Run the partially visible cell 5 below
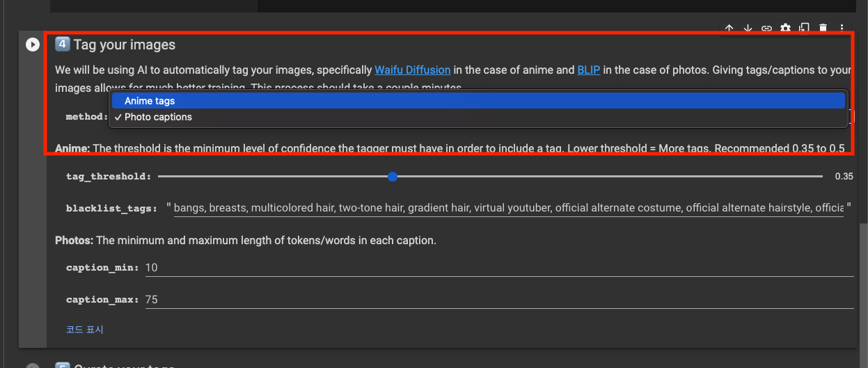The height and width of the screenshot is (368, 868). 32,366
